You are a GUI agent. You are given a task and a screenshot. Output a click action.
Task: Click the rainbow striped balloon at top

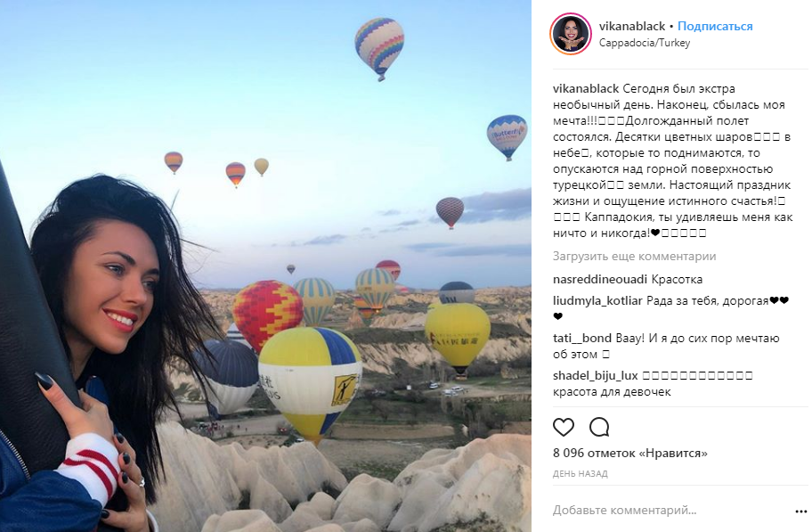379,48
